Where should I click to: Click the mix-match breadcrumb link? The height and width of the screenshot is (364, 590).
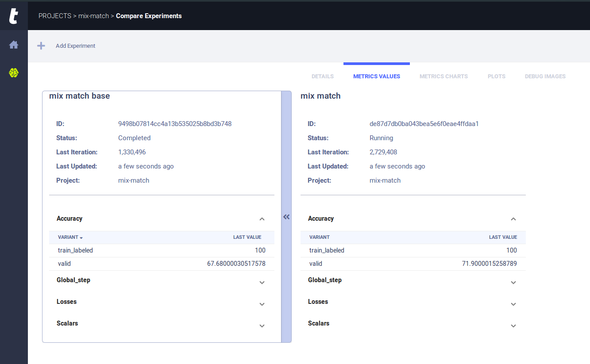[x=93, y=16]
